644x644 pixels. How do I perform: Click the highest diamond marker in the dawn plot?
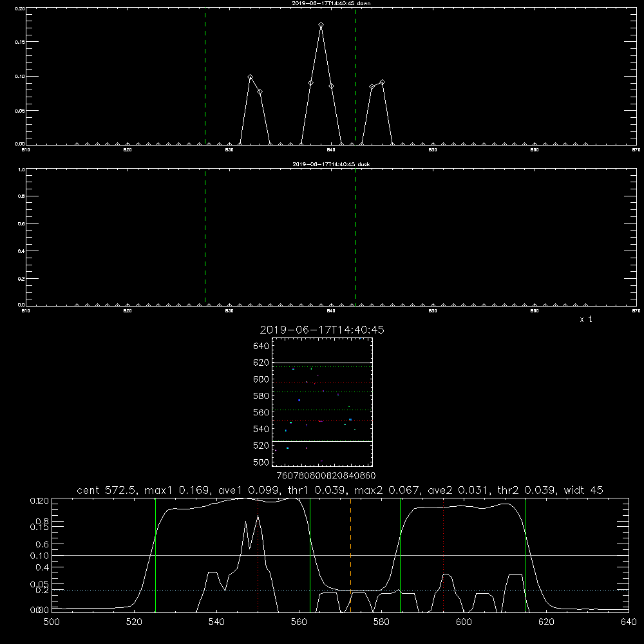coord(321,25)
